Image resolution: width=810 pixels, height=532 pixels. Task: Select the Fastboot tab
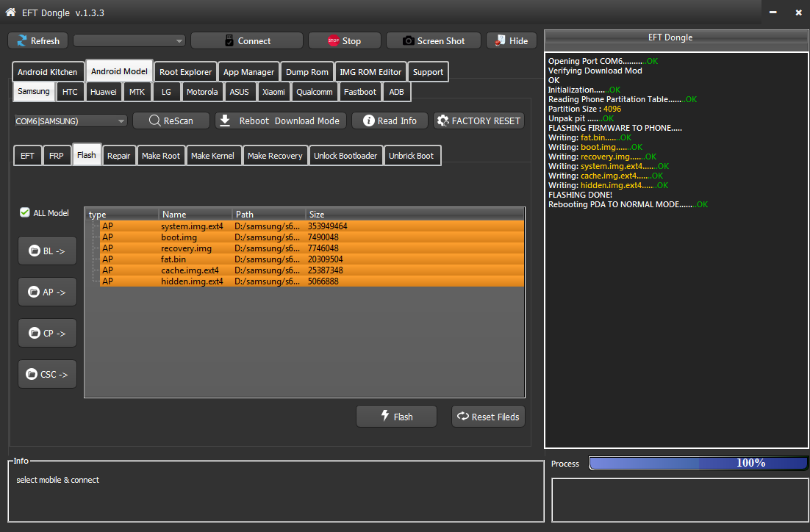coord(360,91)
